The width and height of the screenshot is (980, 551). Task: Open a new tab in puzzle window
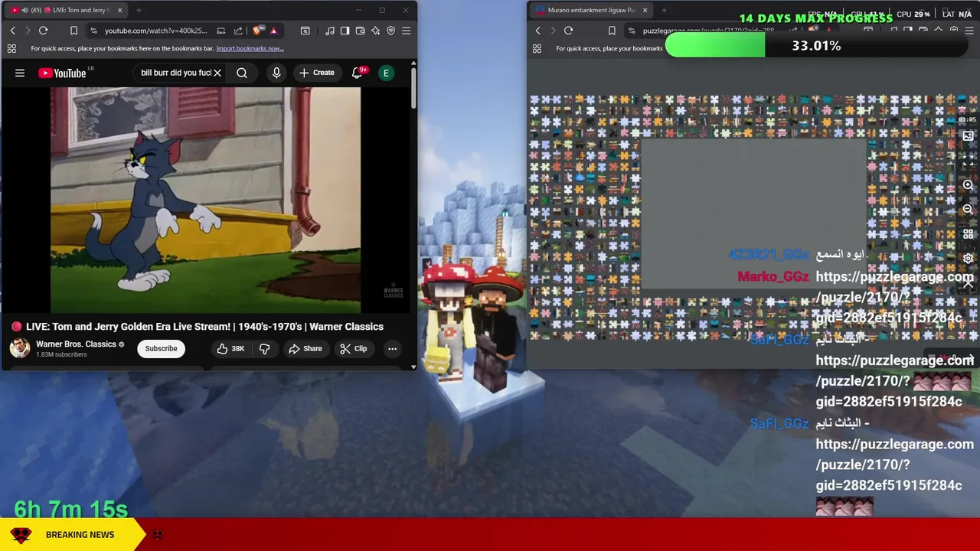664,10
